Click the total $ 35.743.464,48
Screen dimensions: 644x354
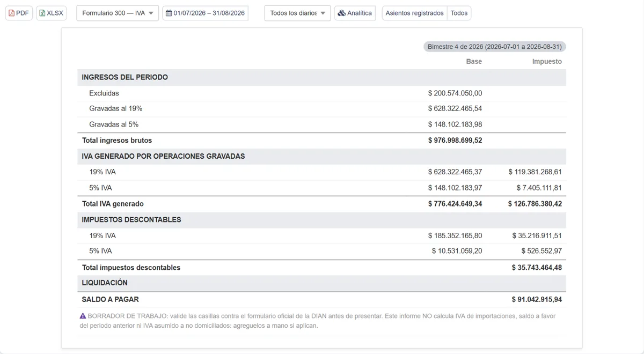tap(537, 268)
